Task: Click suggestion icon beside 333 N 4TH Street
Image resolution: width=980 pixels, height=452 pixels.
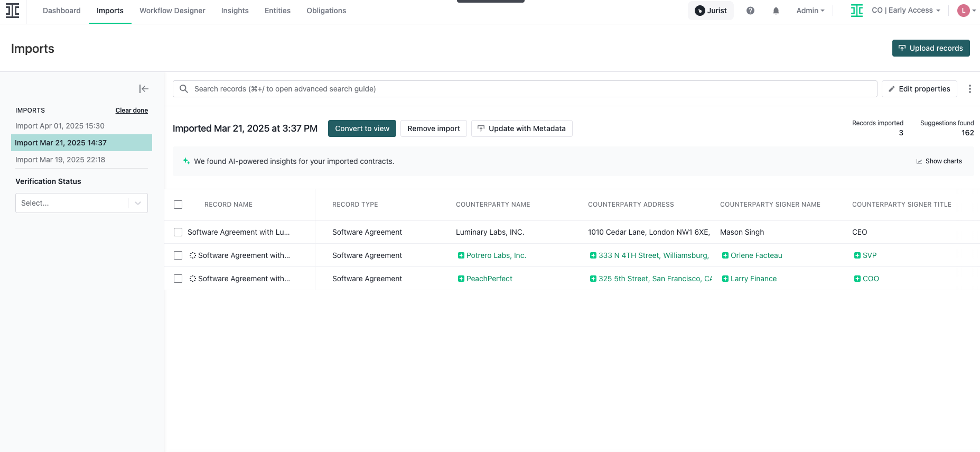Action: (593, 255)
